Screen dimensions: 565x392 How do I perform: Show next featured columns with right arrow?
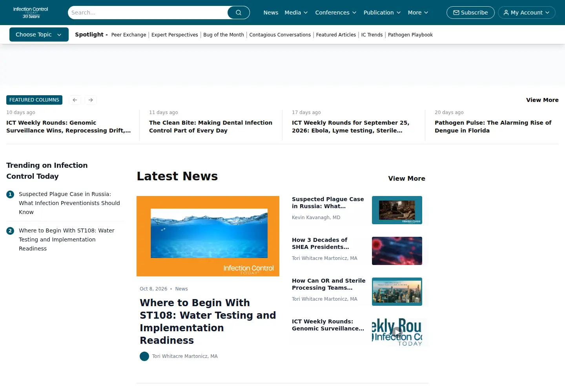[x=91, y=100]
